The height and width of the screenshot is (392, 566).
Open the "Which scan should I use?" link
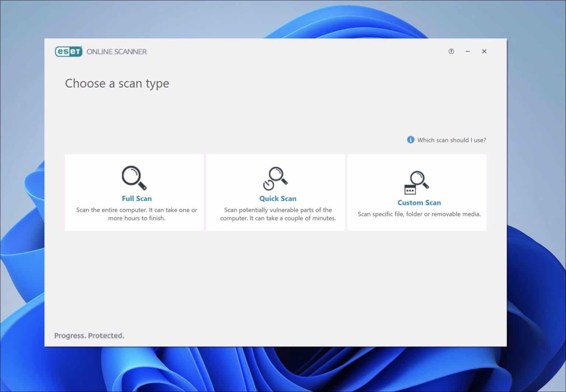pos(452,140)
